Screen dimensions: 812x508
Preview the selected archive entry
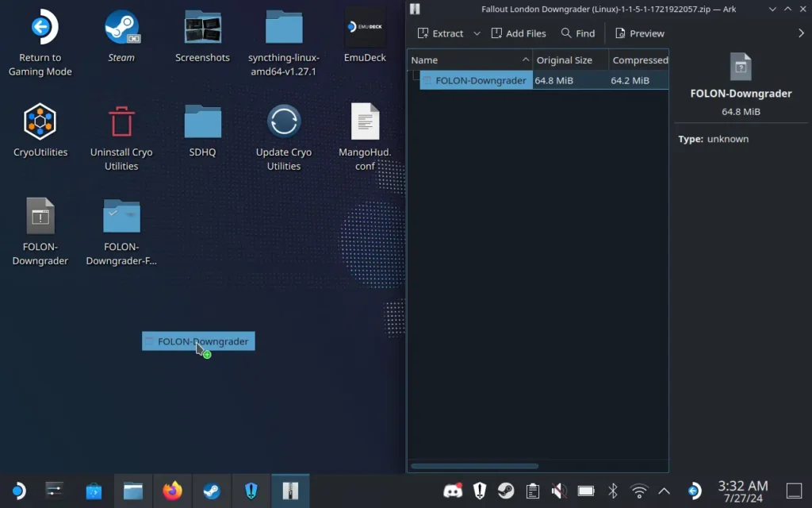640,33
